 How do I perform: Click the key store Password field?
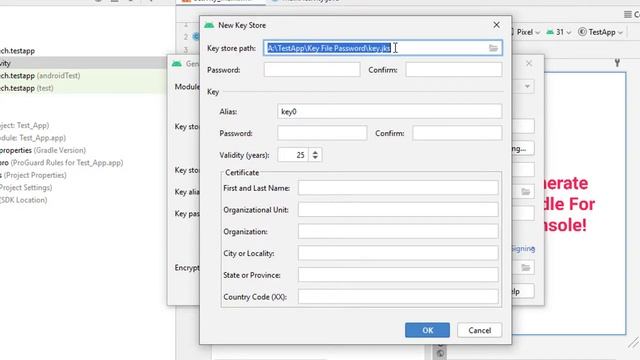(312, 70)
